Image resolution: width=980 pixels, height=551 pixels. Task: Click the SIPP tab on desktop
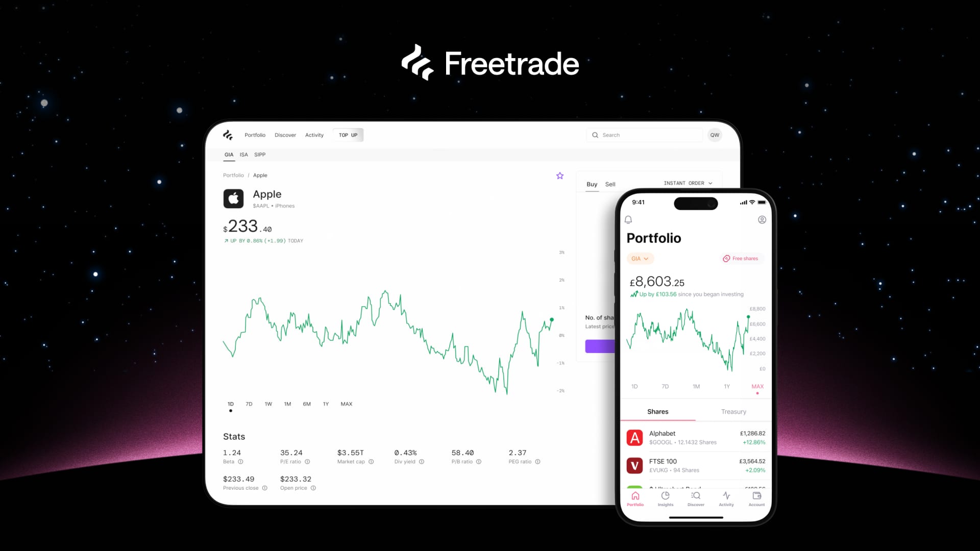click(x=260, y=154)
